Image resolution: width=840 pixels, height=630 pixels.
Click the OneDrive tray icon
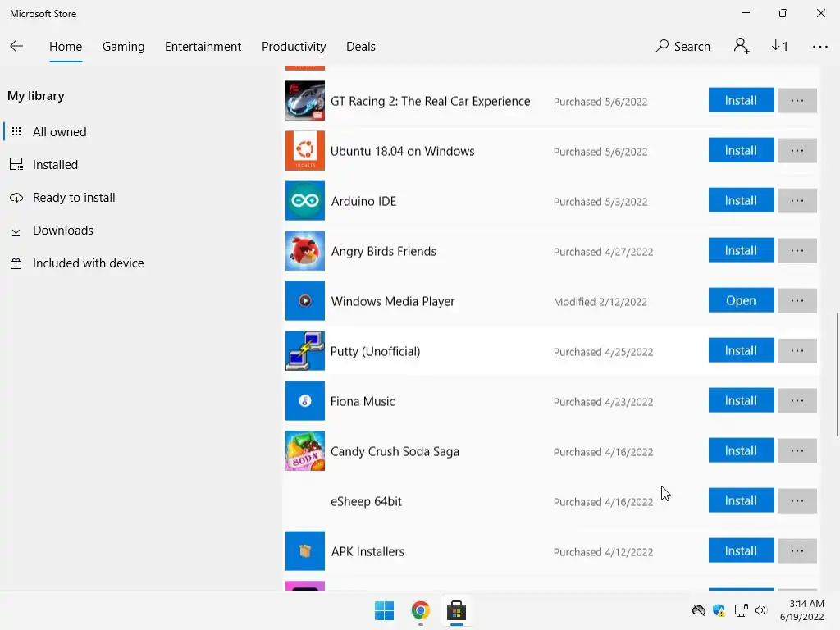click(x=699, y=610)
